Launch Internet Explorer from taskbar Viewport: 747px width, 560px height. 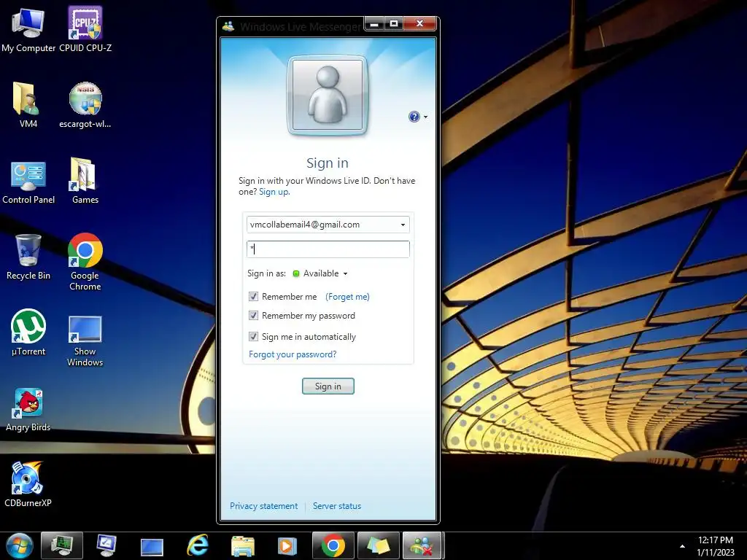pos(197,545)
